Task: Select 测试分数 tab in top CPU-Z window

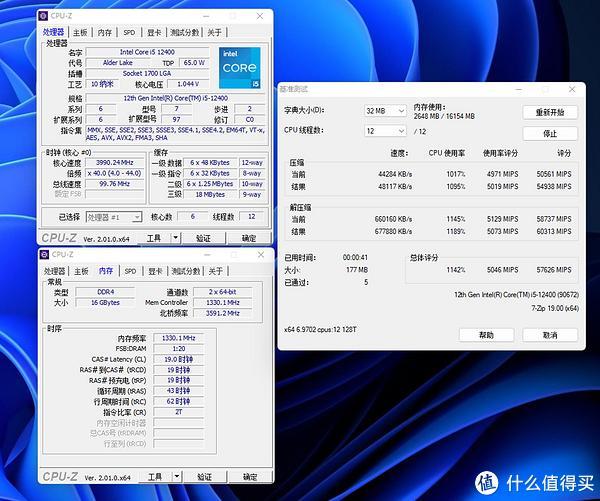Action: pos(186,33)
